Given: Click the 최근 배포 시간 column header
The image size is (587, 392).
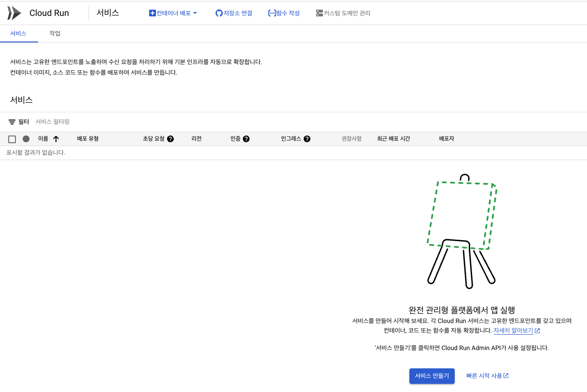Looking at the screenshot, I should 393,139.
